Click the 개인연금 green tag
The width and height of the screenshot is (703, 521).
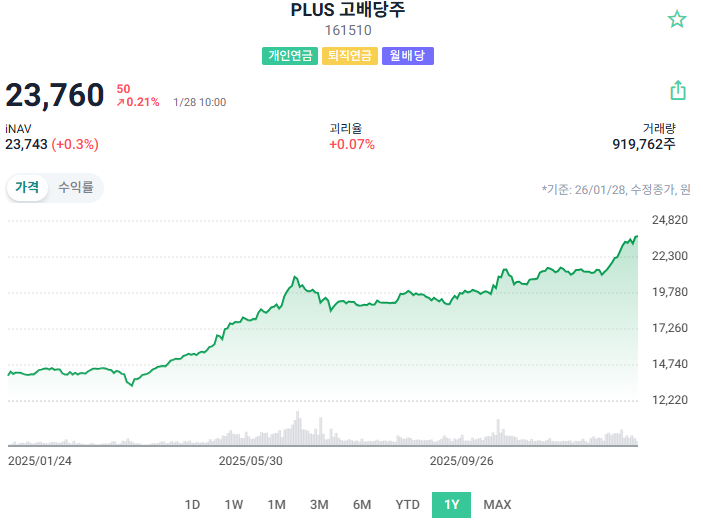click(x=290, y=56)
